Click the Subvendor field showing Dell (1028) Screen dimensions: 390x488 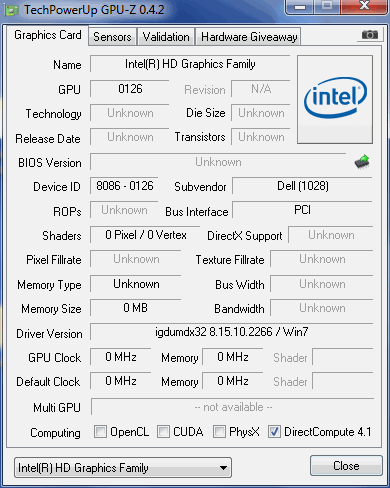[x=302, y=186]
